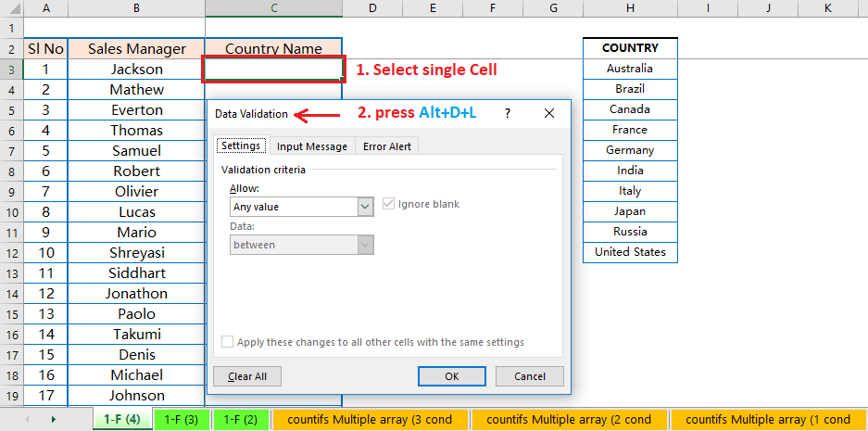Select the cell containing Johnson
Viewport: 868px width, 431px height.
point(136,396)
